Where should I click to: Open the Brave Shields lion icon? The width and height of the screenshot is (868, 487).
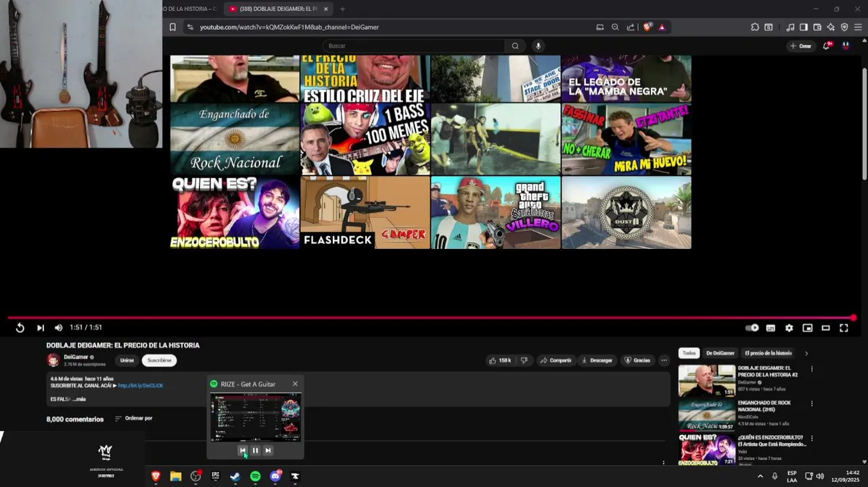point(647,27)
